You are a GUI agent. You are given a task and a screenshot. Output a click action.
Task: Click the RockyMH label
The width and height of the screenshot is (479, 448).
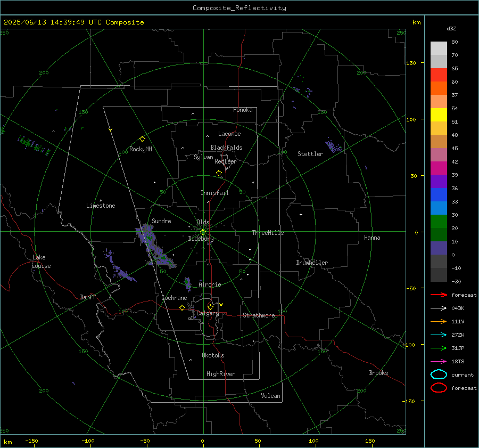click(141, 149)
